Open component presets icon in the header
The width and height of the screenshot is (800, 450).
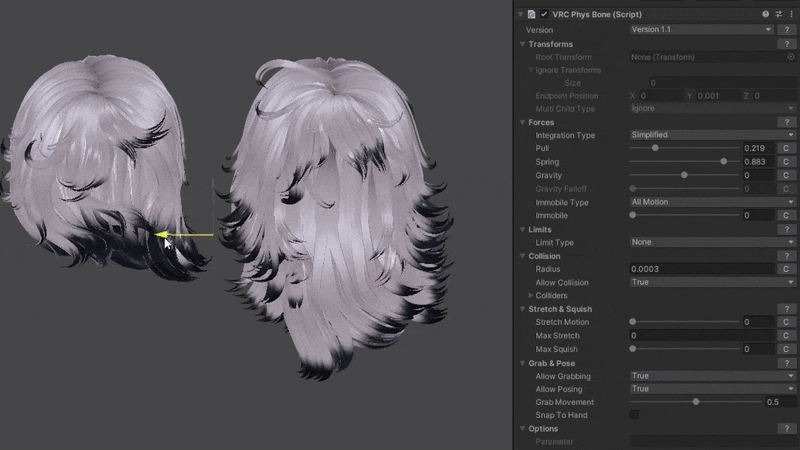pos(779,15)
